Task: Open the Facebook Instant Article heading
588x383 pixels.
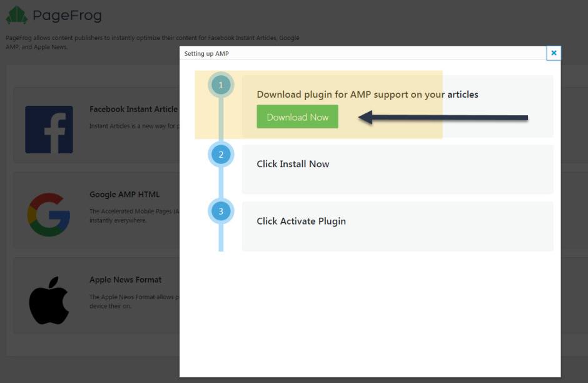Action: pyautogui.click(x=133, y=109)
